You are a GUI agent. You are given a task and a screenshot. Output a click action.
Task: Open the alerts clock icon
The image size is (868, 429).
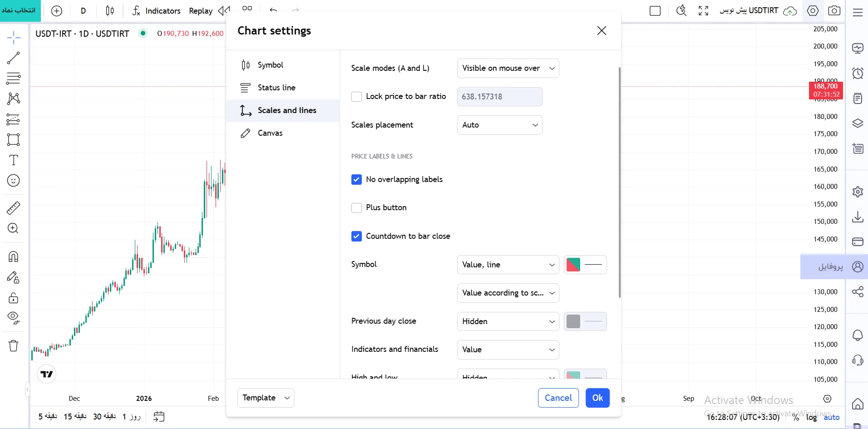click(x=858, y=73)
